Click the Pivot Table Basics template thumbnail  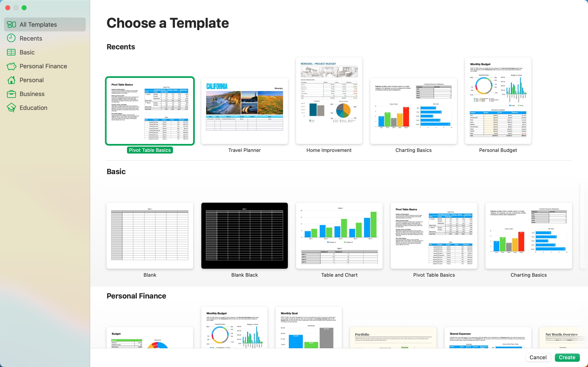(x=150, y=111)
